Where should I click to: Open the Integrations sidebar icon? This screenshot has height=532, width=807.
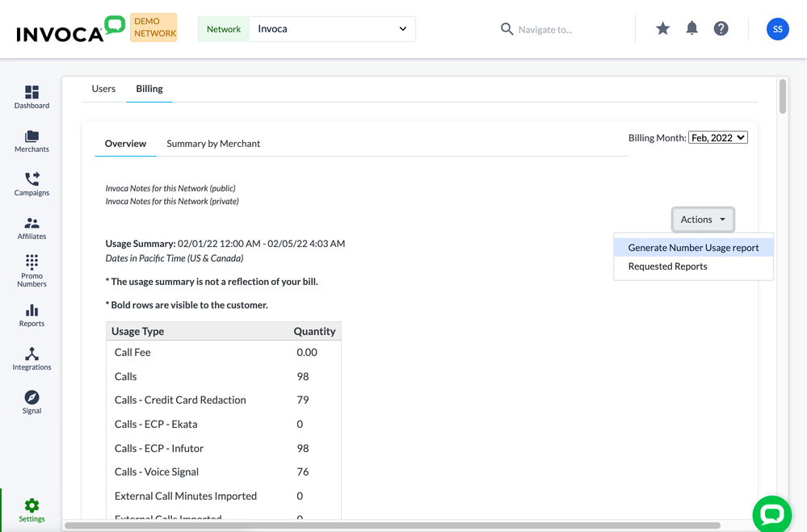click(32, 354)
